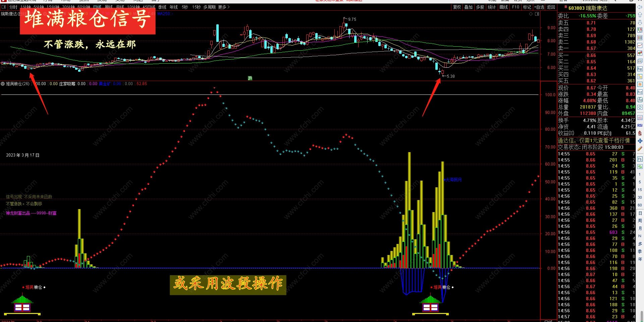This screenshot has height=322, width=644.
Task: Select the 日 daily sidebar period button
Action: pyautogui.click(x=640, y=213)
